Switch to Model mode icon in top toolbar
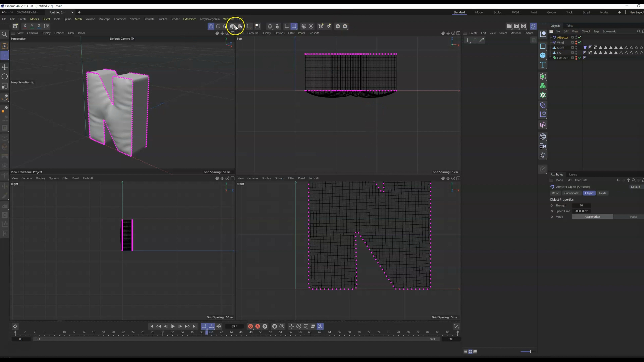The image size is (644, 362). pyautogui.click(x=233, y=26)
